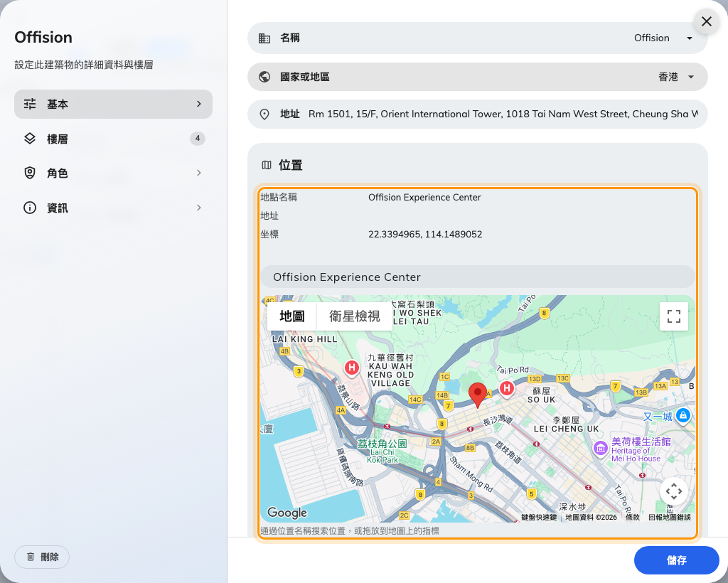The image size is (728, 583).
Task: Click the globe icon beside 國家或地區
Action: coord(264,77)
